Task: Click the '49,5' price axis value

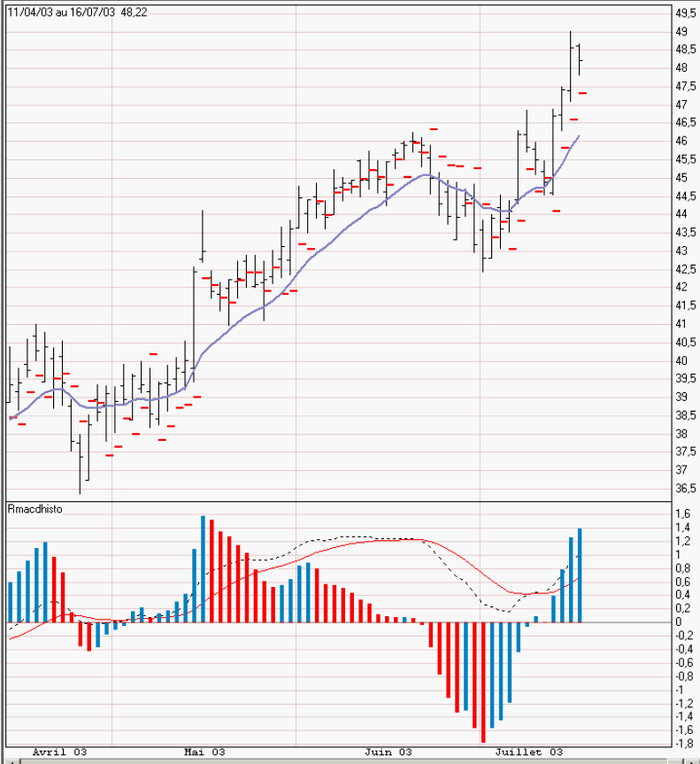Action: [x=685, y=13]
